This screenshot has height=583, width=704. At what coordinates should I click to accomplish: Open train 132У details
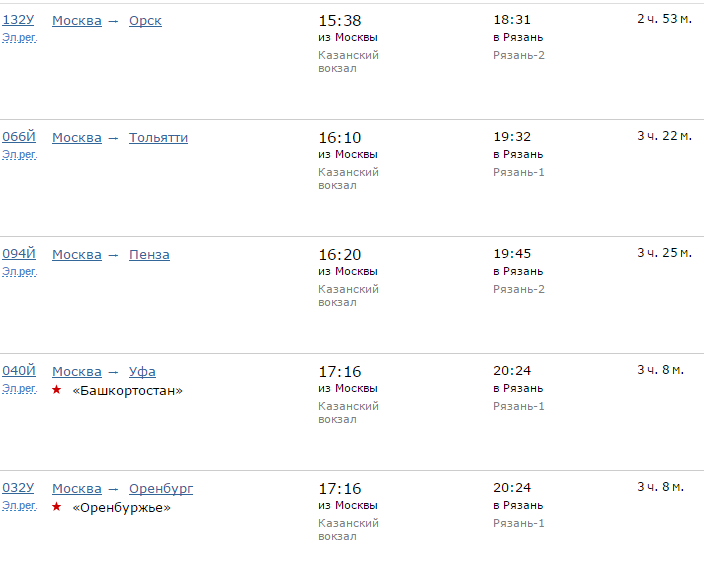pos(18,20)
